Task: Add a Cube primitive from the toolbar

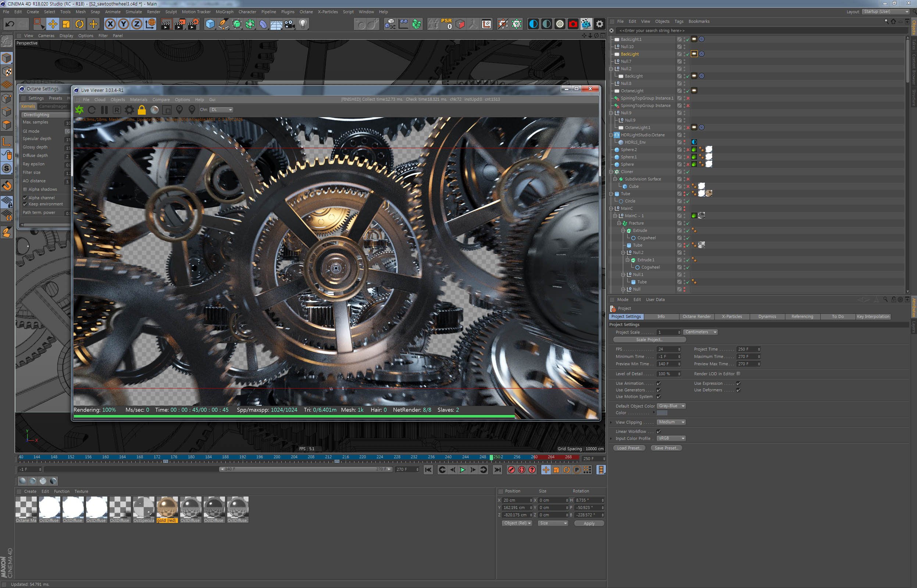Action: pyautogui.click(x=210, y=24)
